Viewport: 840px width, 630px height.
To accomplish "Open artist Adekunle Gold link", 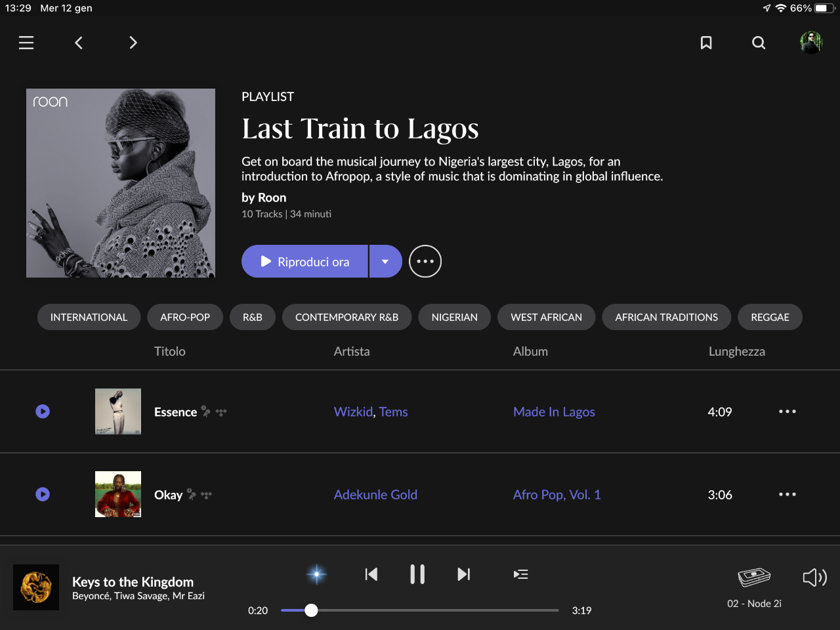I will pyautogui.click(x=375, y=494).
